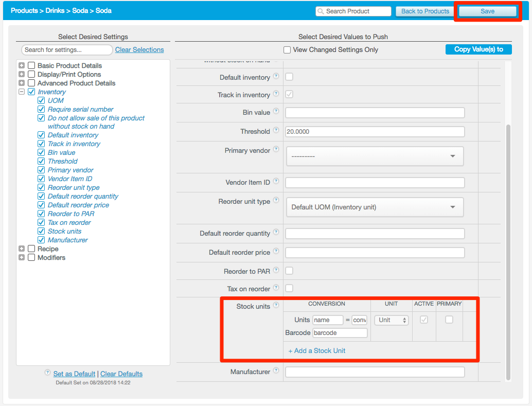Image resolution: width=532 pixels, height=406 pixels.
Task: Click the Search Product field
Action: [x=353, y=11]
